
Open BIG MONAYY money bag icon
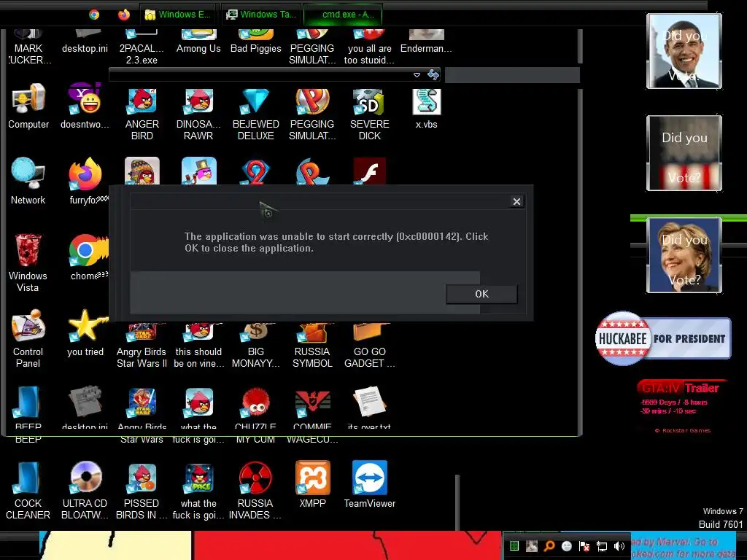click(256, 346)
